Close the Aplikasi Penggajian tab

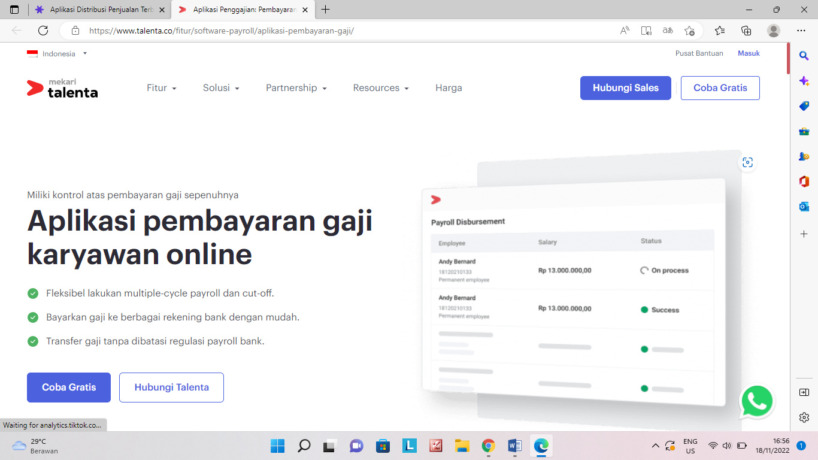305,10
